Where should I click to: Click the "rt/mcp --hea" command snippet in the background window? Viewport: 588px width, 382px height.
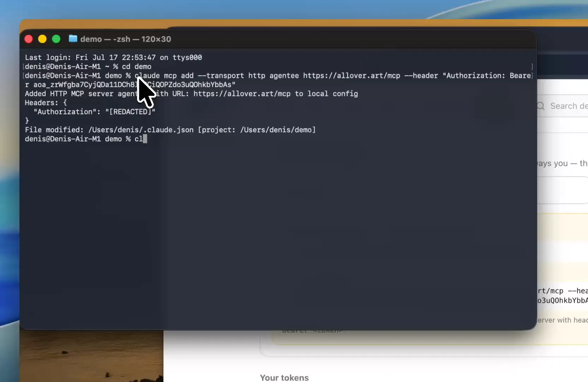563,291
